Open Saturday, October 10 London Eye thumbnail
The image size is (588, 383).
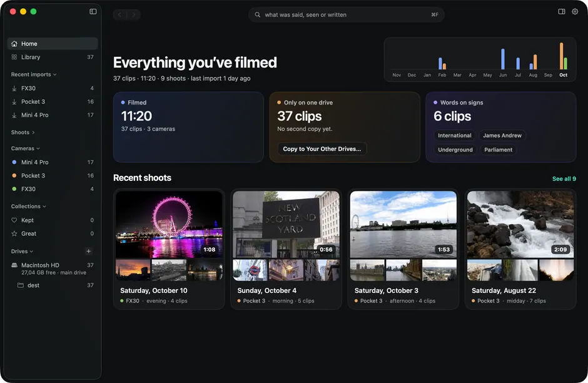click(169, 224)
